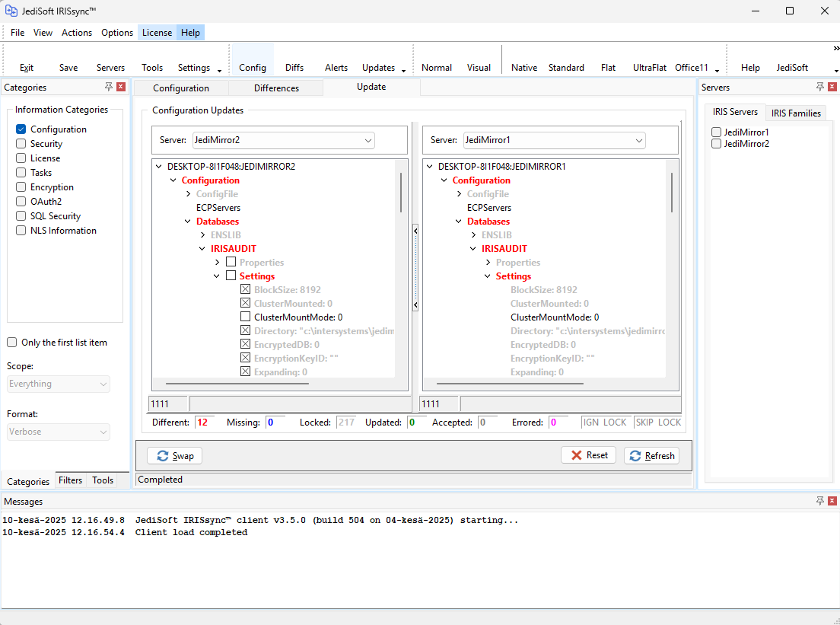Switch to the Differences tab
Screen dimensions: 840x625
point(276,88)
